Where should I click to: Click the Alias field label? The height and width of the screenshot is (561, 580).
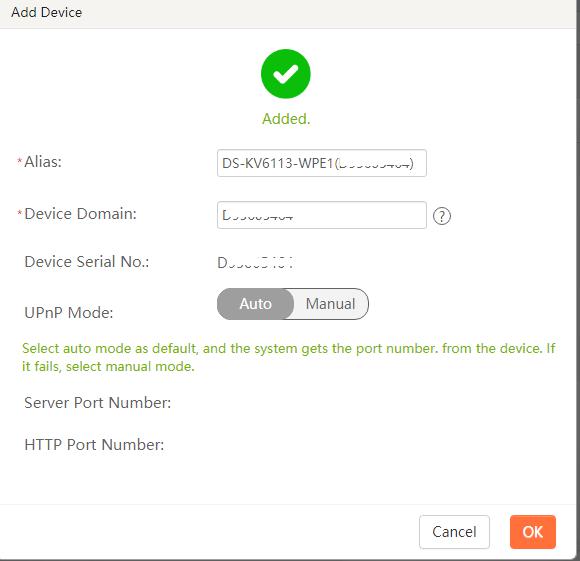tap(43, 162)
